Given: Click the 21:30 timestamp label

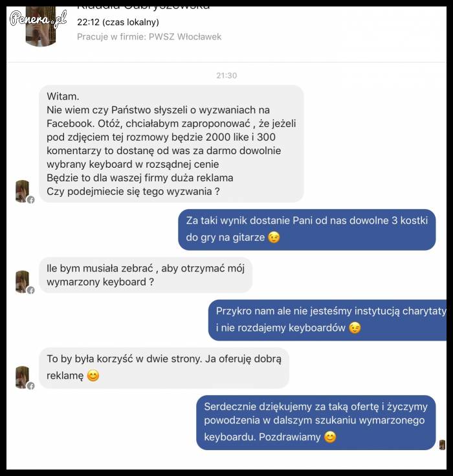Looking at the screenshot, I should [226, 76].
